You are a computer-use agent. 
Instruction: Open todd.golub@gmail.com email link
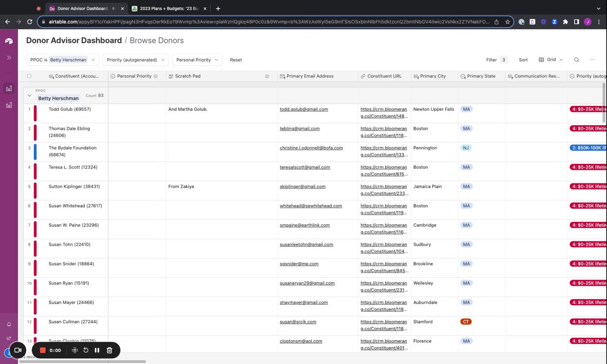(x=304, y=109)
